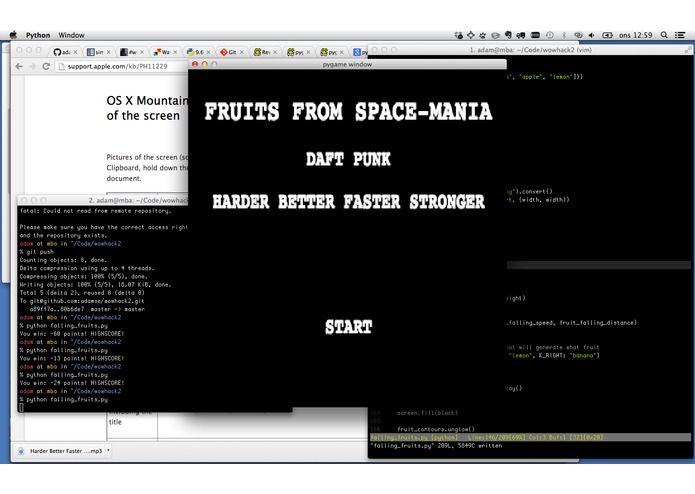695x494 pixels.
Task: Click the terminal 2 title bar adam@mba
Action: click(103, 200)
